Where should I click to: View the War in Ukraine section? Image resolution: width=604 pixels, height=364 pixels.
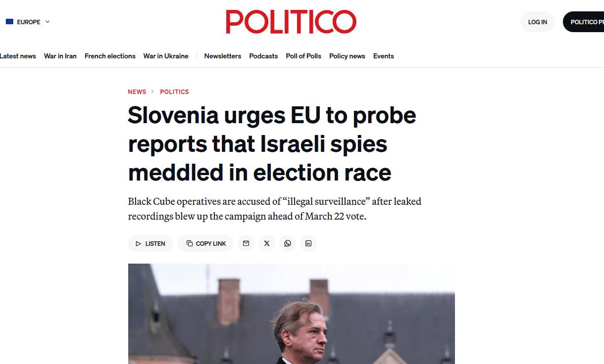[x=166, y=56]
